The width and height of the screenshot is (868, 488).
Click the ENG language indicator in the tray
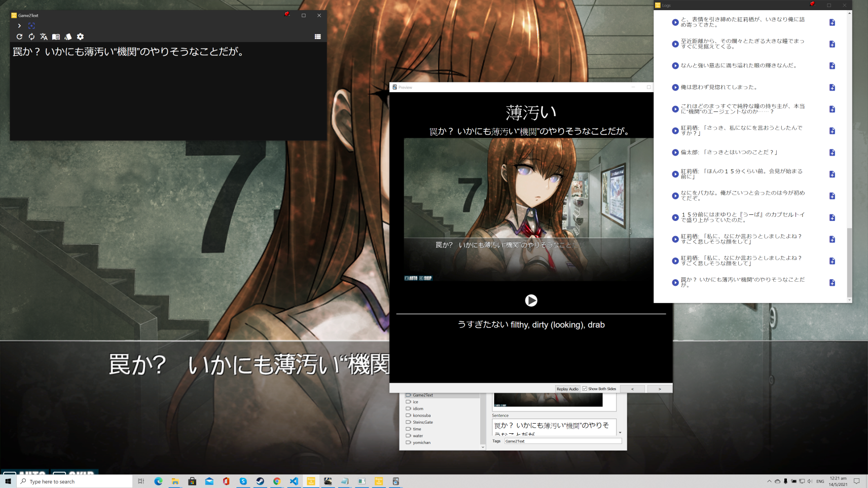[x=820, y=481]
